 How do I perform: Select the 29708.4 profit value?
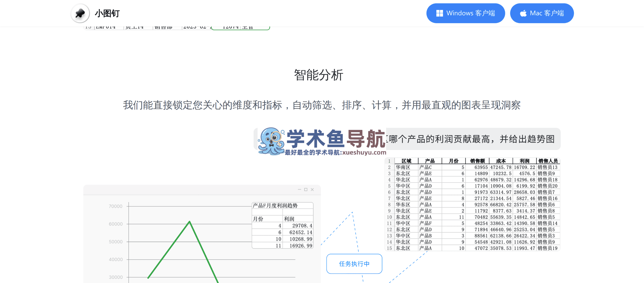tap(302, 226)
